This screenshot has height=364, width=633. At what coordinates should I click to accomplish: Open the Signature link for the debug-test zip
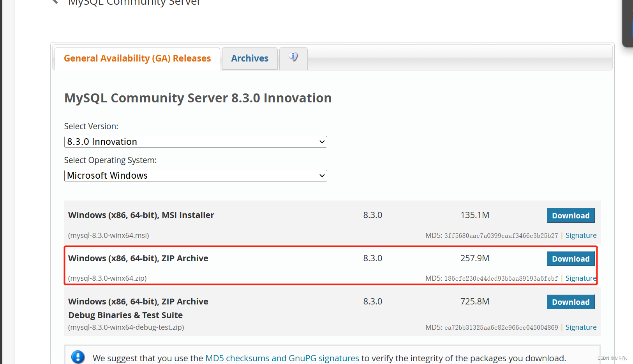[581, 327]
